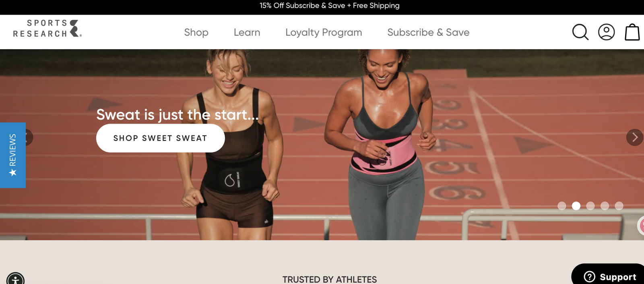Go to the previous hero slide arrow
The height and width of the screenshot is (284, 644).
point(28,137)
